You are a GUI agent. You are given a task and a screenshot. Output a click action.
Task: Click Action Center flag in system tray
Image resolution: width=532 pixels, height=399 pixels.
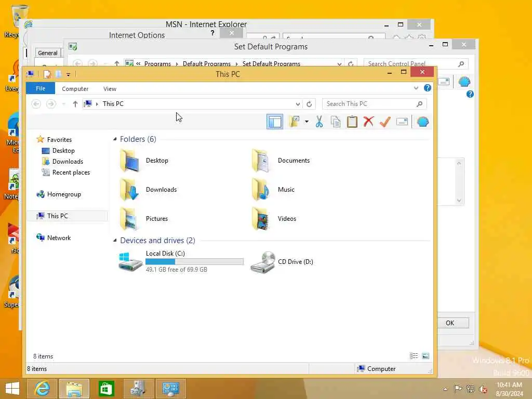pos(458,389)
